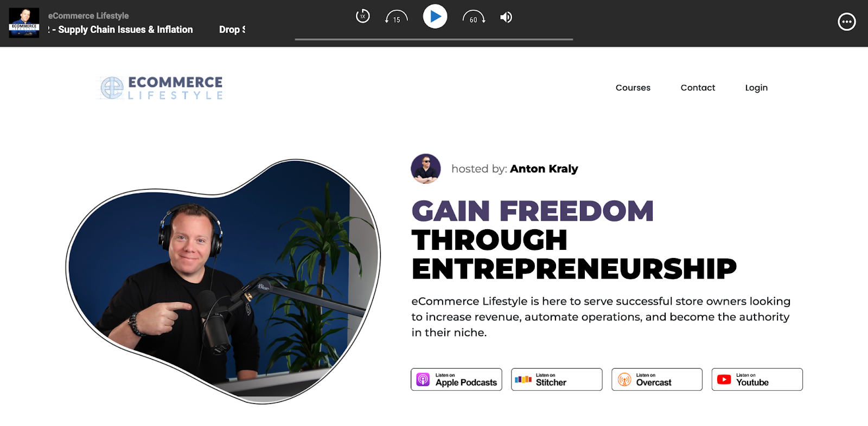Listen on Youtube button
Image resolution: width=868 pixels, height=426 pixels.
(x=757, y=379)
